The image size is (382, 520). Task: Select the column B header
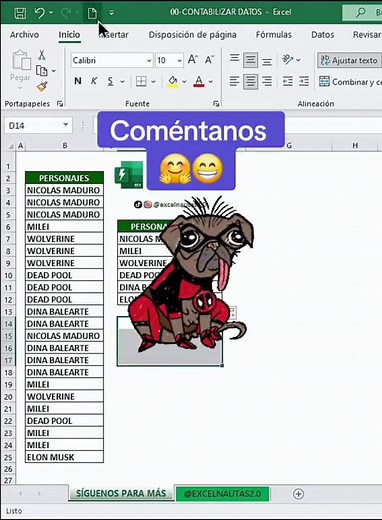pos(65,145)
